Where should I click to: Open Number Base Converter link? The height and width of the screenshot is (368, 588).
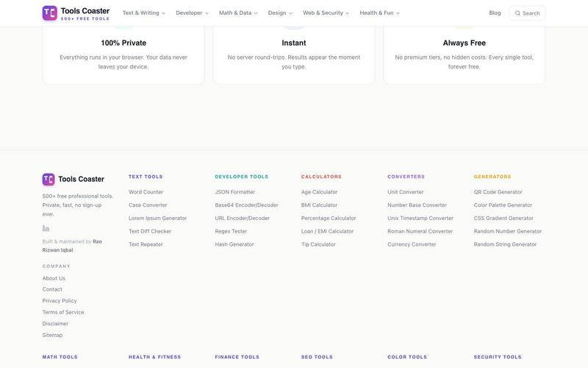coord(417,205)
